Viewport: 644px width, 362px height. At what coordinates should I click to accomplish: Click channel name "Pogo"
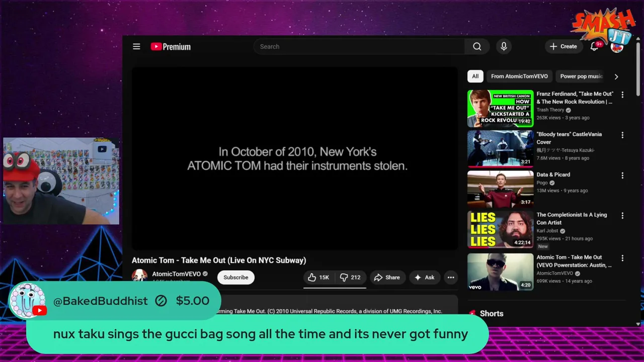point(542,183)
